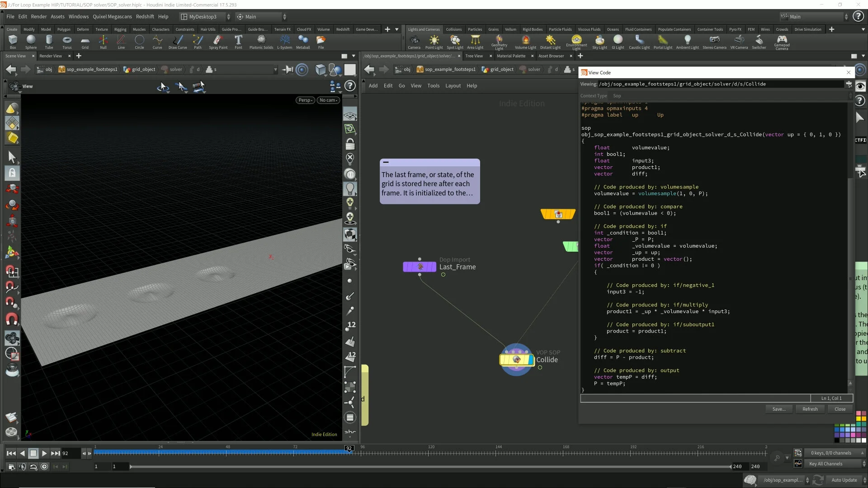Open the Persp viewport dropdown

[306, 100]
